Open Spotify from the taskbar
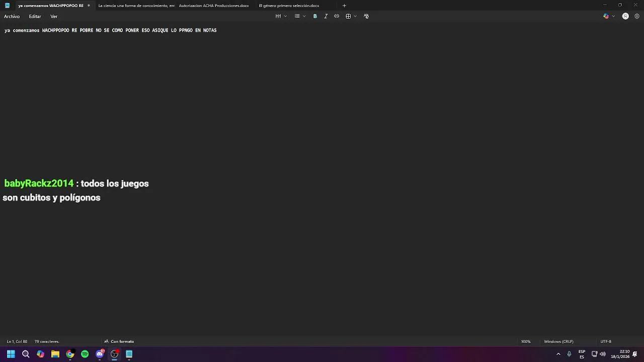Image resolution: width=644 pixels, height=362 pixels. click(85, 354)
